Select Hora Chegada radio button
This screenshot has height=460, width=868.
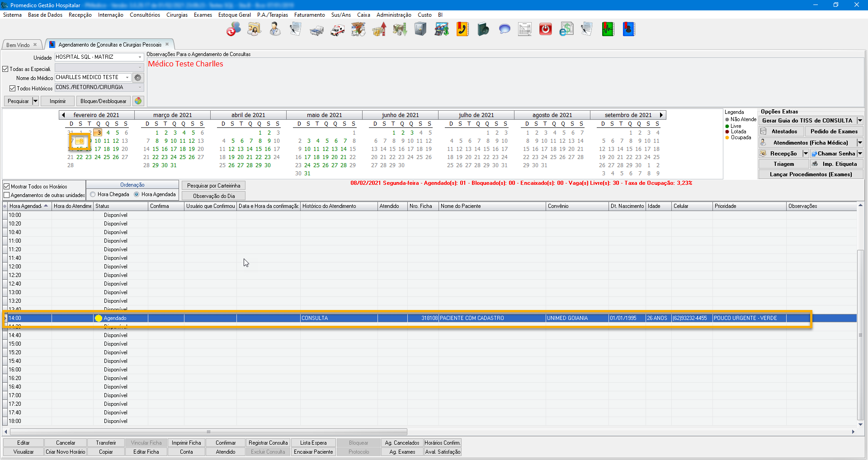pos(93,194)
